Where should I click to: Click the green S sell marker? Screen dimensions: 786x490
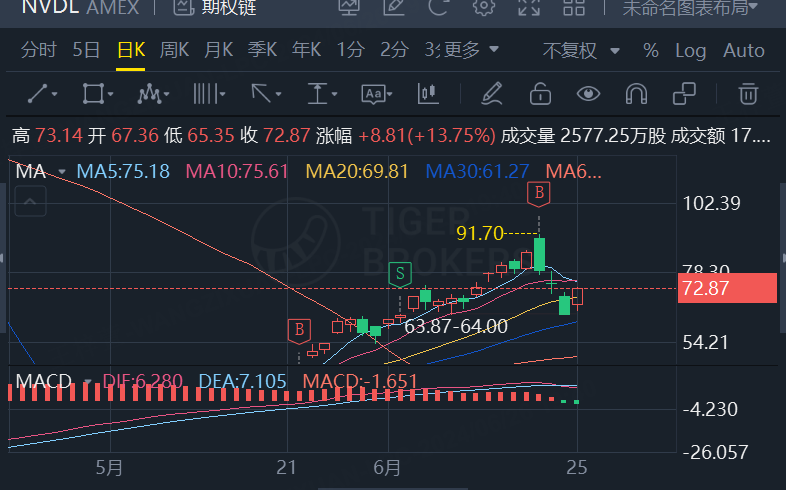click(400, 275)
